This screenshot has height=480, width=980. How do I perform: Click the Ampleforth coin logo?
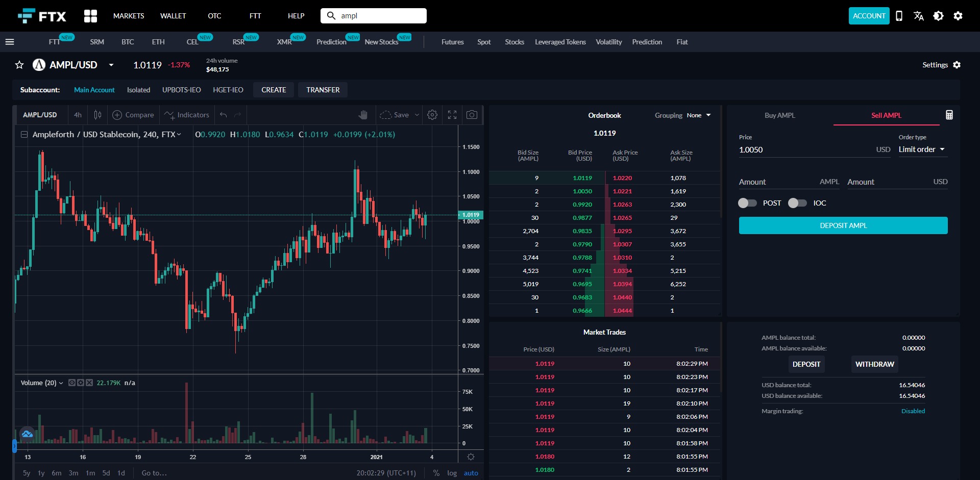point(39,65)
